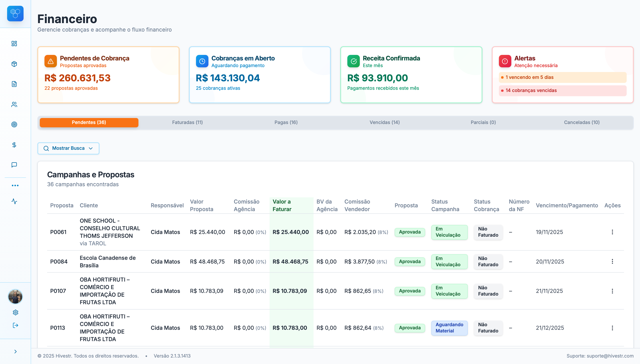640x364 pixels.
Task: Click the target goals sidebar icon
Action: pos(14,124)
